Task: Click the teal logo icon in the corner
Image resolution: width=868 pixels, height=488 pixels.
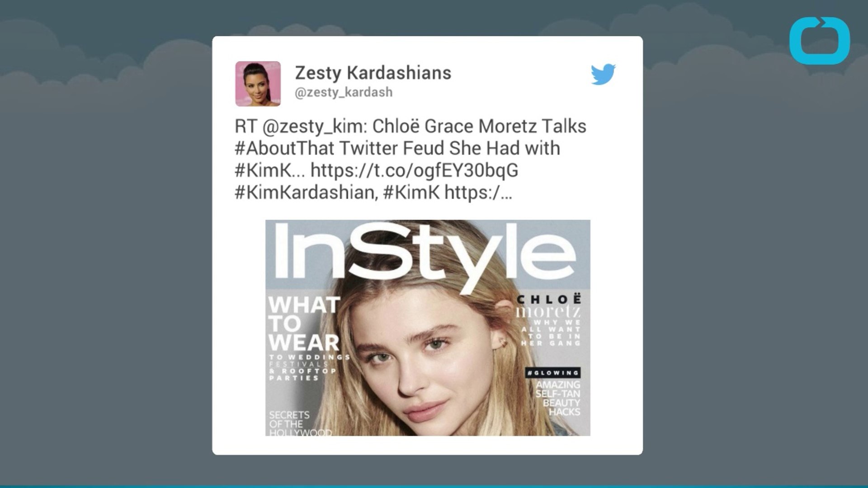Action: 820,41
